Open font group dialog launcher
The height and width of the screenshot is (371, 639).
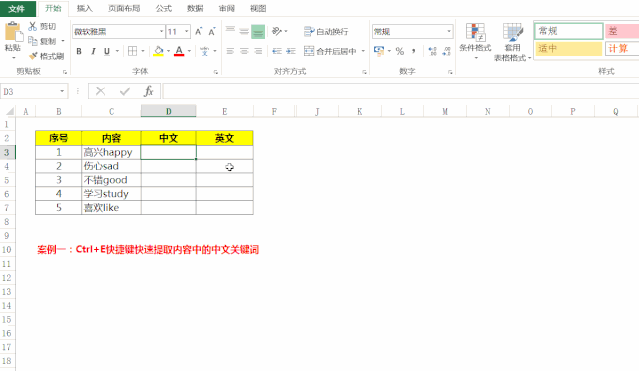(x=216, y=72)
